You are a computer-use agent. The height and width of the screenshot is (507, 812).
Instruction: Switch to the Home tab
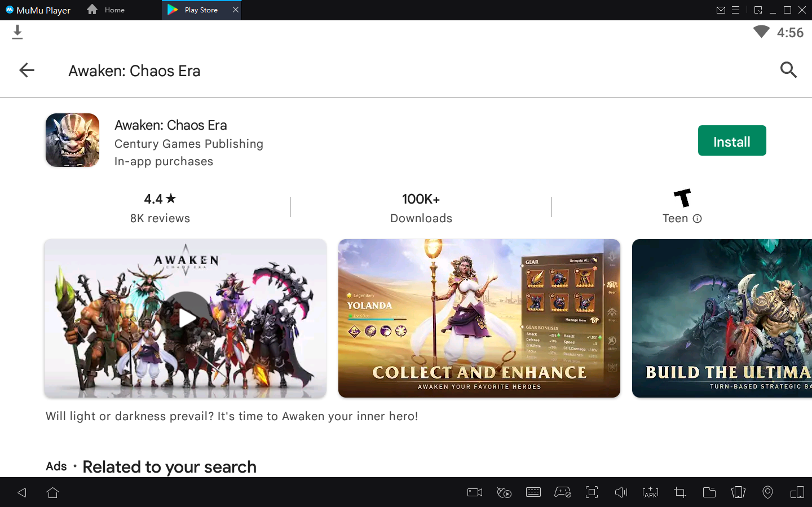[106, 10]
